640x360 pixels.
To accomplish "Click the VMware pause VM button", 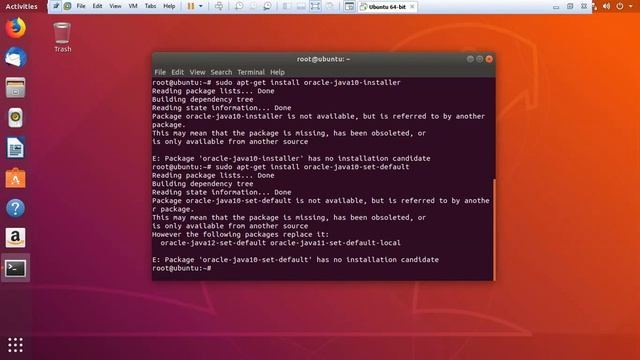I will 191,6.
